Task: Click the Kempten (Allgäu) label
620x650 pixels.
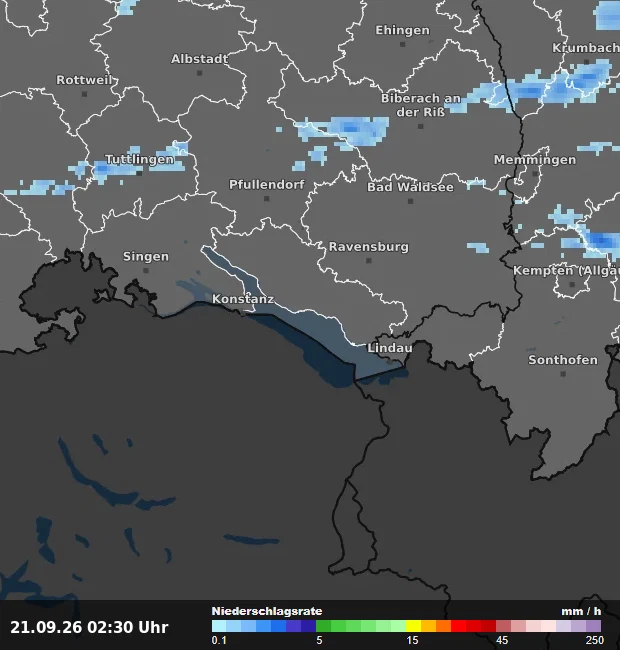Action: click(566, 270)
